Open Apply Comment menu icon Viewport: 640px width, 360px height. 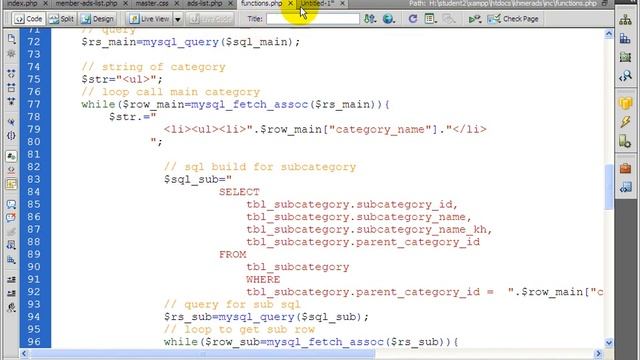[x=11, y=204]
